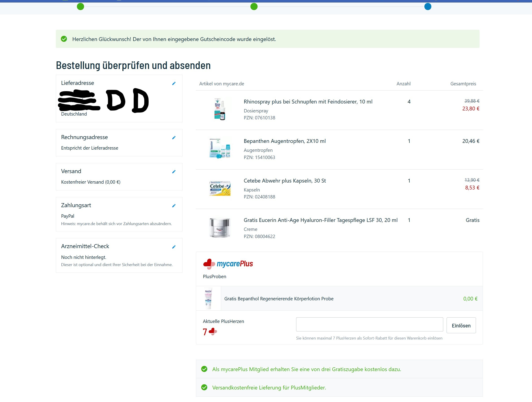Screen dimensions: 532x402
Task: Click PZN: 08004622 text
Action: 259,236
